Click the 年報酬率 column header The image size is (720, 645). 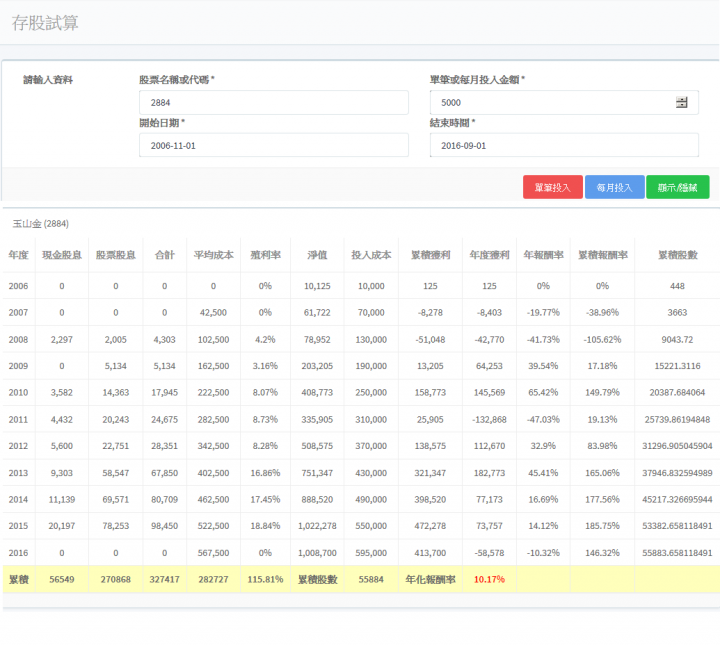[x=543, y=255]
